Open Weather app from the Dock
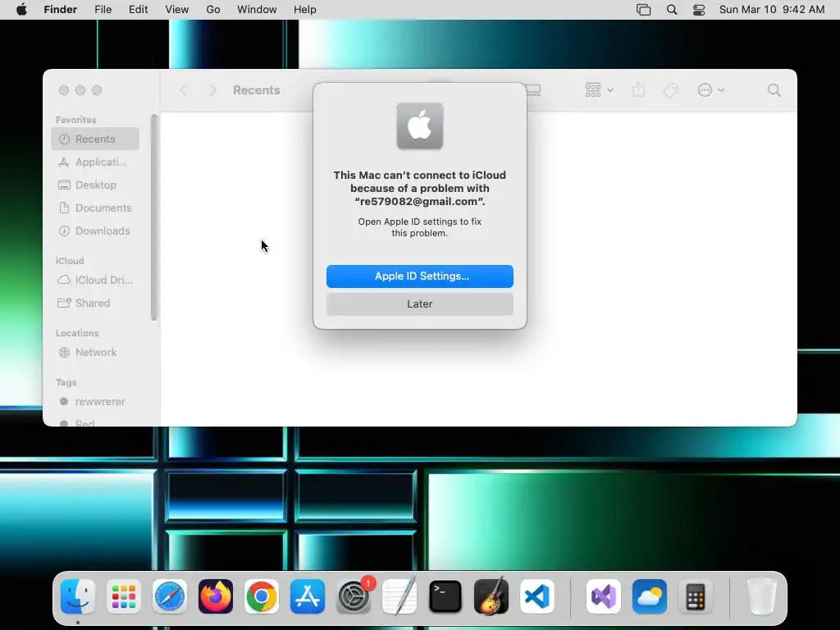 650,596
